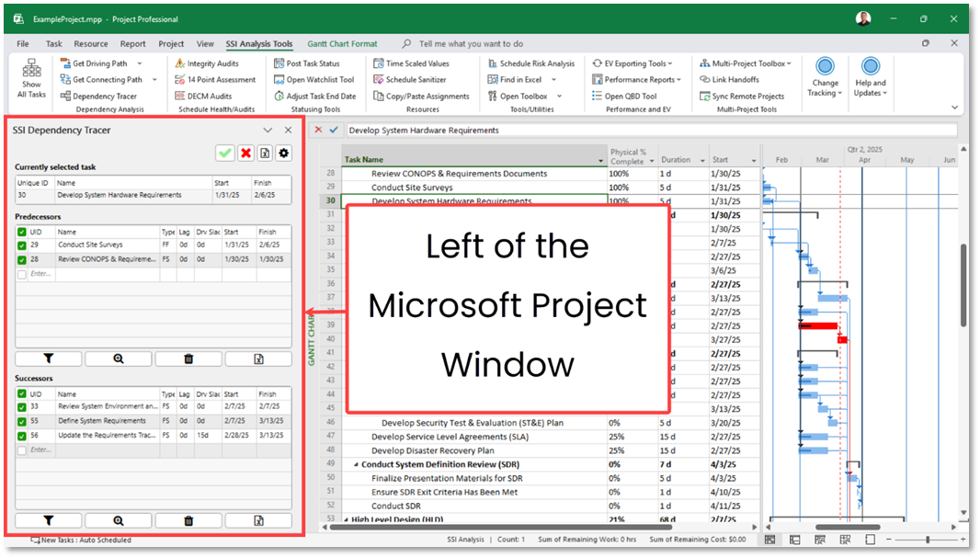Screen dimensions: 980x558
Task: Open the Resource ribbon tab
Action: (91, 44)
